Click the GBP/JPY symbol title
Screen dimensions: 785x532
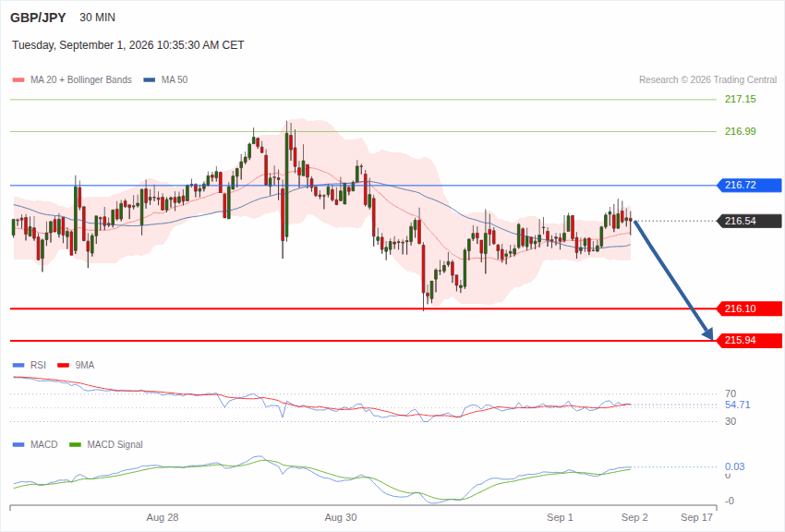click(38, 18)
